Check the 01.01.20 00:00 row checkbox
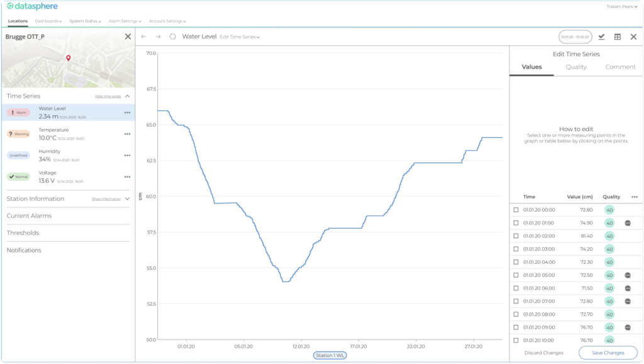 516,210
